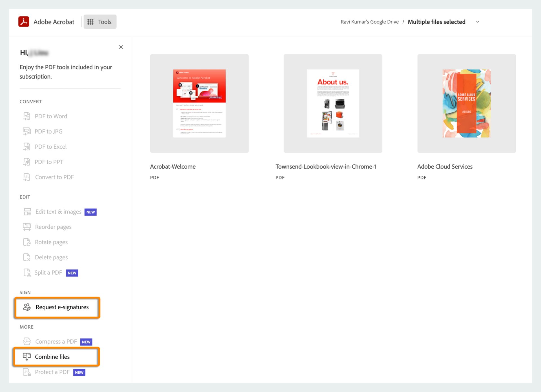Image resolution: width=541 pixels, height=392 pixels.
Task: Click Adobe Acrobat home logo
Action: tap(23, 21)
